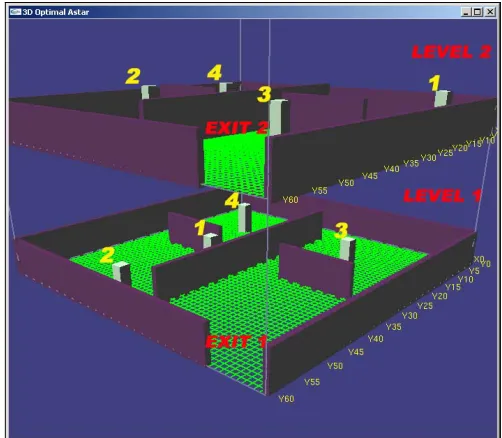502x438 pixels.
Task: Click the red "LEVEL 1" label
Action: (x=442, y=196)
